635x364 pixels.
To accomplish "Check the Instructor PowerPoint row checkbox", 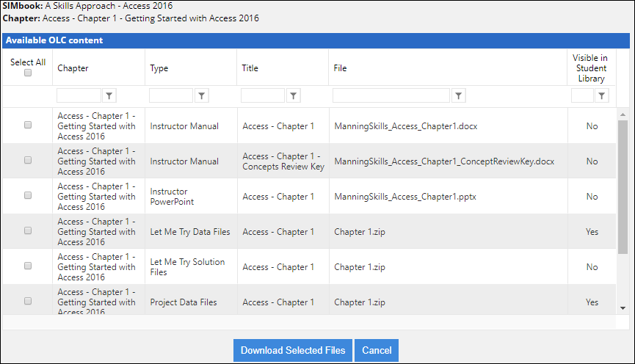I will tap(28, 195).
